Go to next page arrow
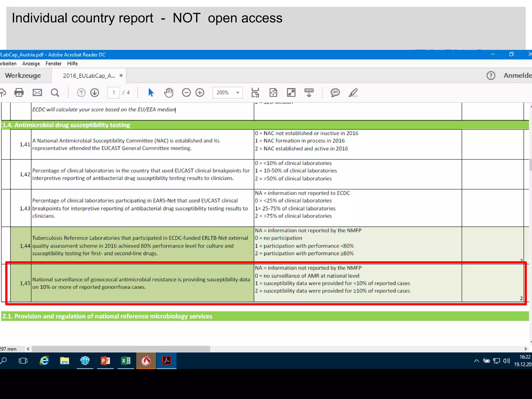 click(x=95, y=92)
